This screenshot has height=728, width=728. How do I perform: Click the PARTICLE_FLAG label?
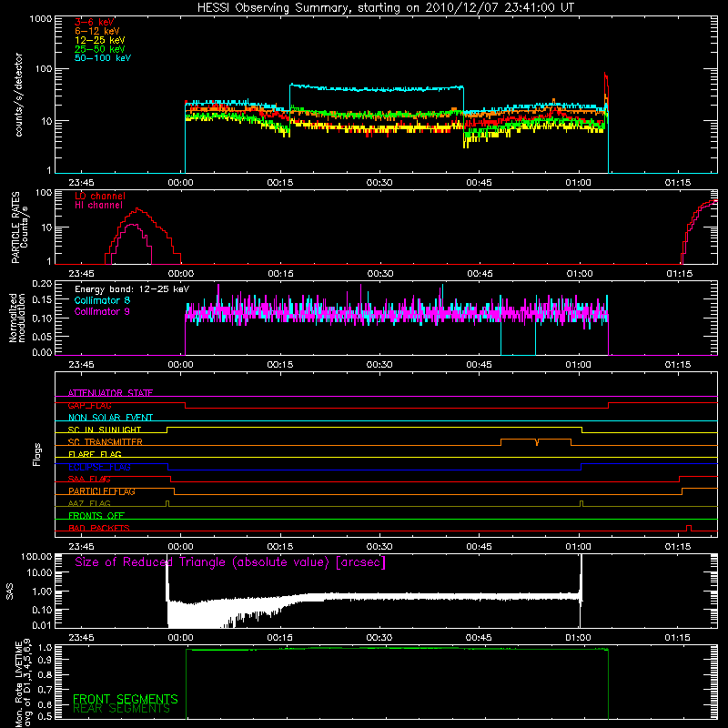102,490
